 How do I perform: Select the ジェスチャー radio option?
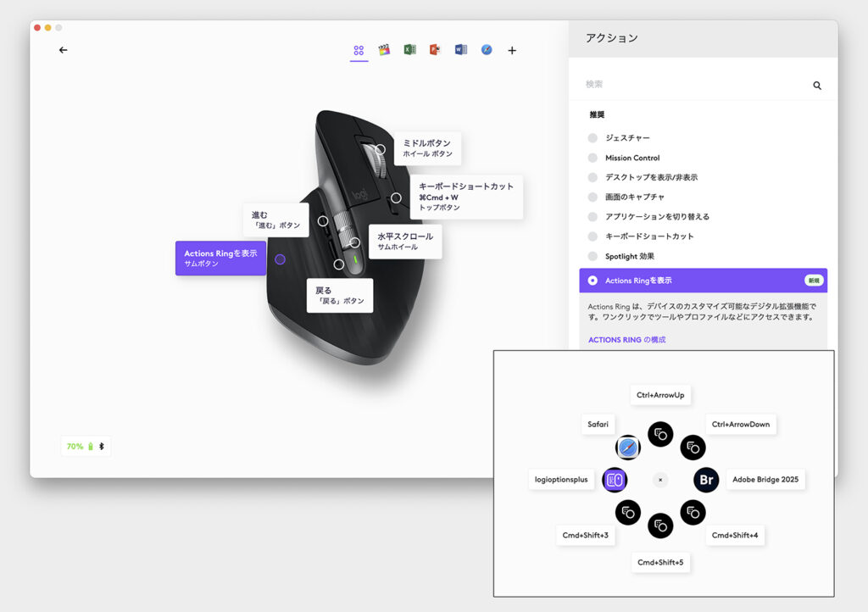[593, 138]
